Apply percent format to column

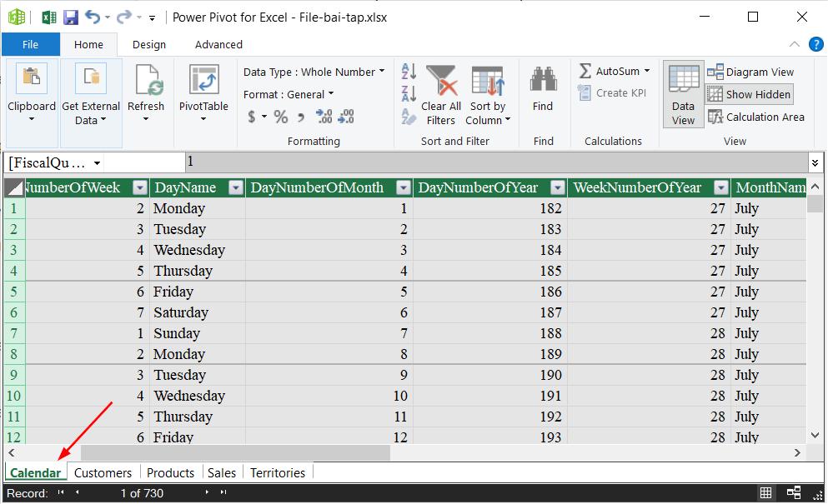coord(280,117)
